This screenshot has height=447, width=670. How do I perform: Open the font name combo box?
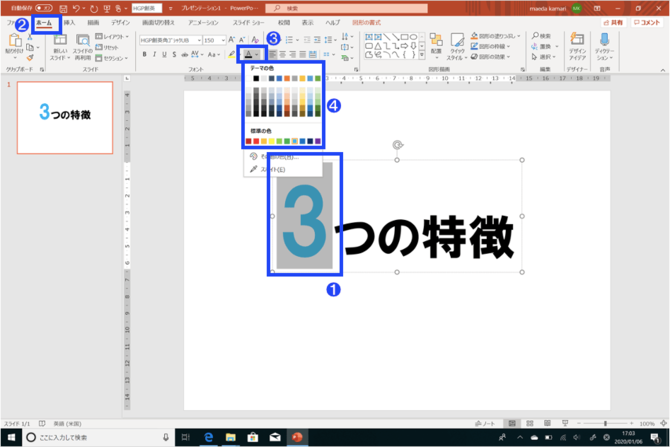[170, 40]
